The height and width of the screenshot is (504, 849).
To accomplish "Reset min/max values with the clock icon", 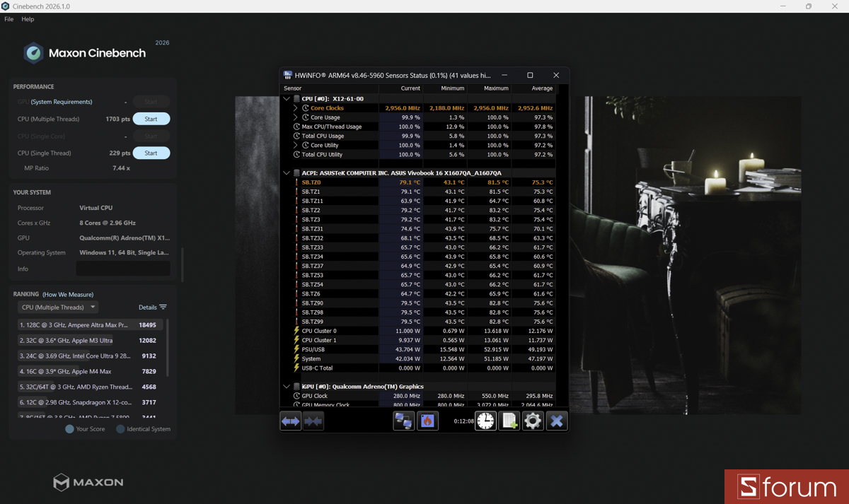I will pos(485,421).
